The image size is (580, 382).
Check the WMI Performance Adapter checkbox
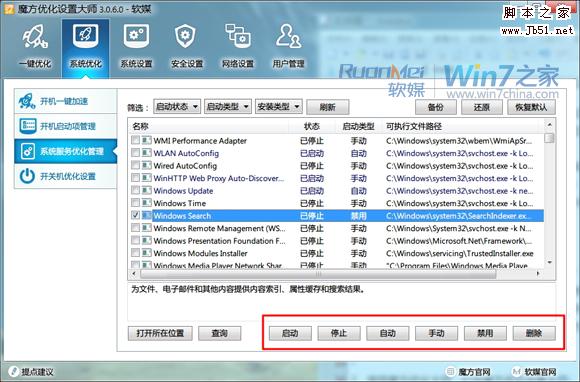click(x=135, y=140)
